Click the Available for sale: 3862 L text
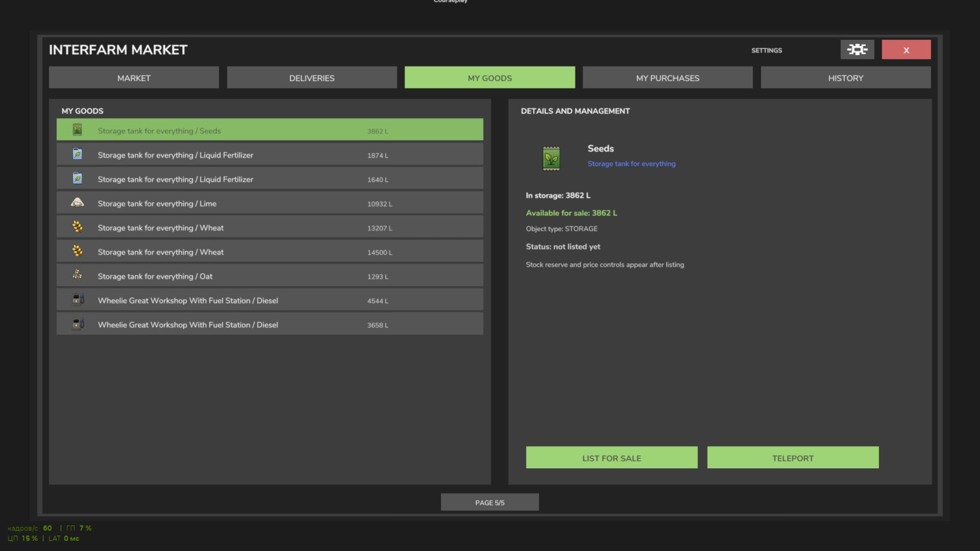This screenshot has width=980, height=551. tap(571, 213)
